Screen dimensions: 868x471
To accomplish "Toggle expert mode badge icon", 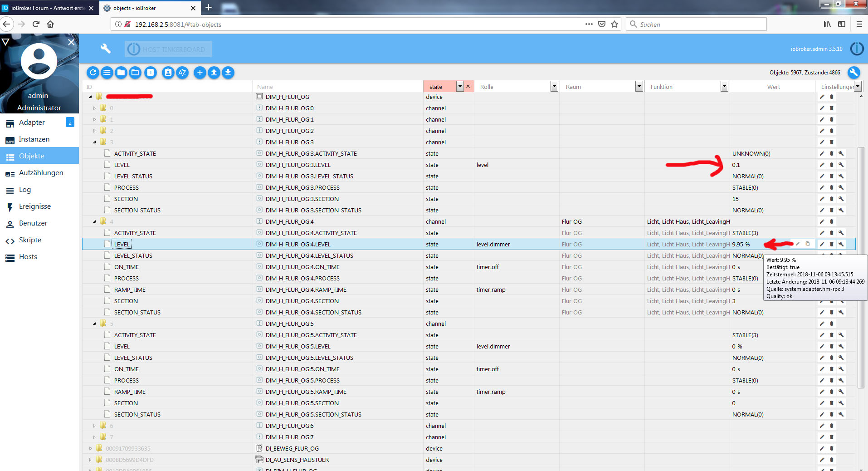I will 168,73.
